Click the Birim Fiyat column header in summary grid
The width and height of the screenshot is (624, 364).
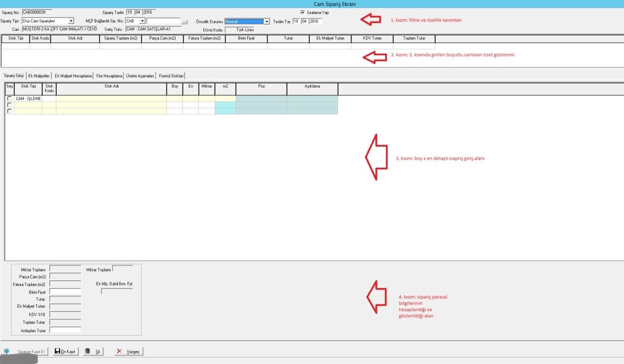[246, 38]
